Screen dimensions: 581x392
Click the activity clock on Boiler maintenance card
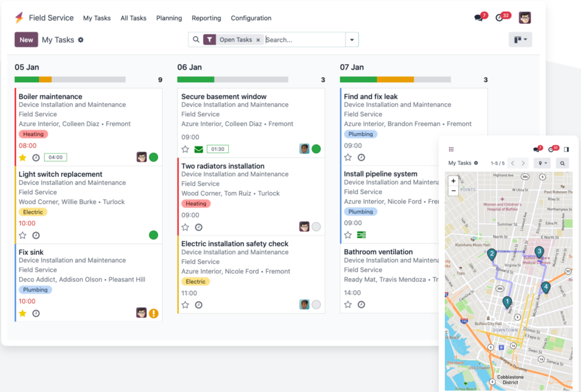[36, 157]
